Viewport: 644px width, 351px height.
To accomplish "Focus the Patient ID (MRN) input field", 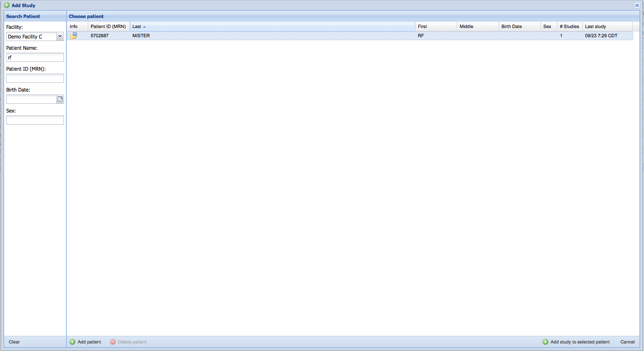I will pyautogui.click(x=35, y=78).
